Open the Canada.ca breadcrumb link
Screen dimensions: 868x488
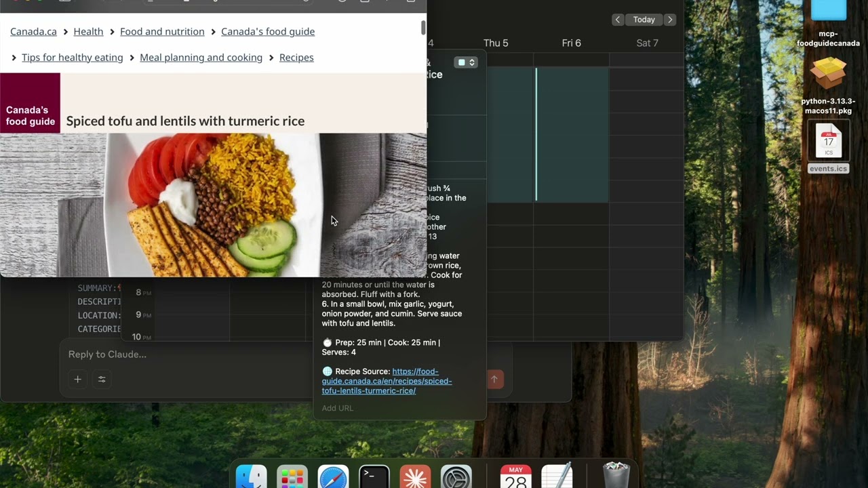(33, 32)
